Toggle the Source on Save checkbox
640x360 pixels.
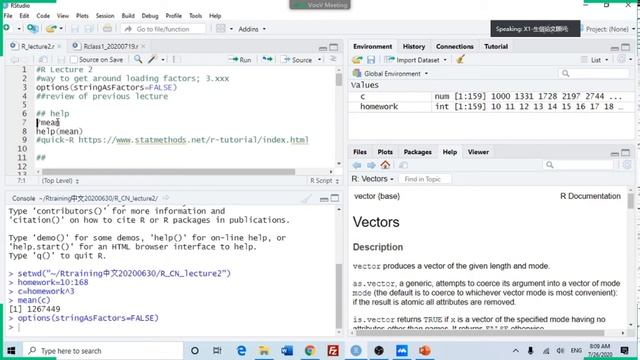pos(73,60)
